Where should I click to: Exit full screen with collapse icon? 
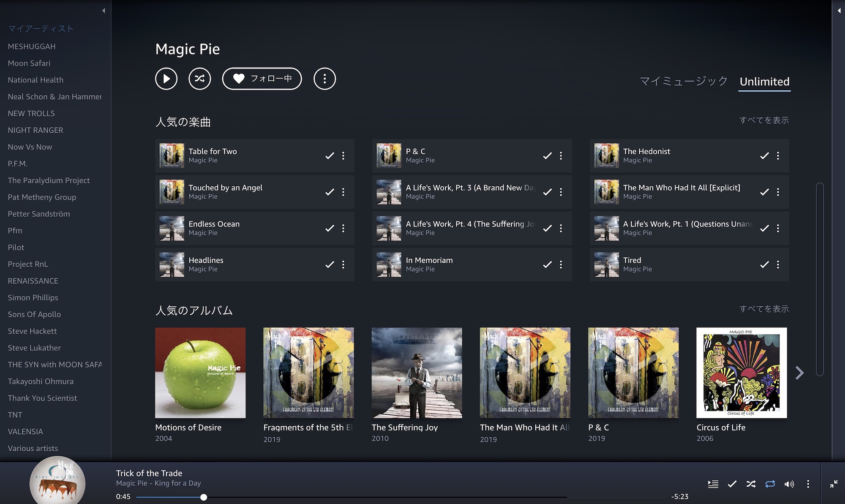834,484
